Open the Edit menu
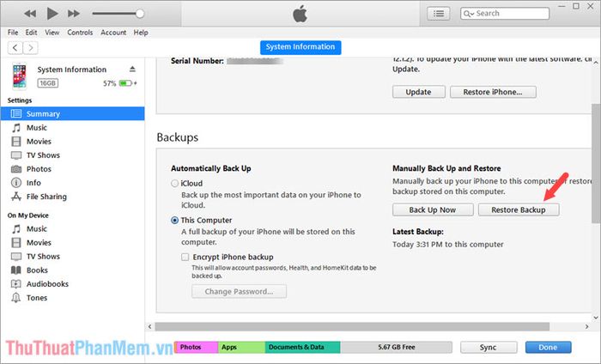Image resolution: width=601 pixels, height=364 pixels. coord(31,33)
